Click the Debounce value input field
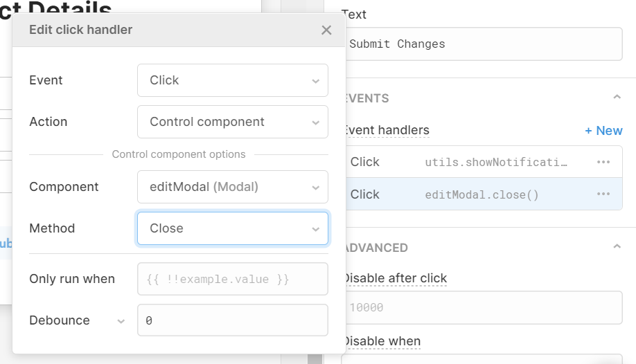636x364 pixels. click(232, 320)
